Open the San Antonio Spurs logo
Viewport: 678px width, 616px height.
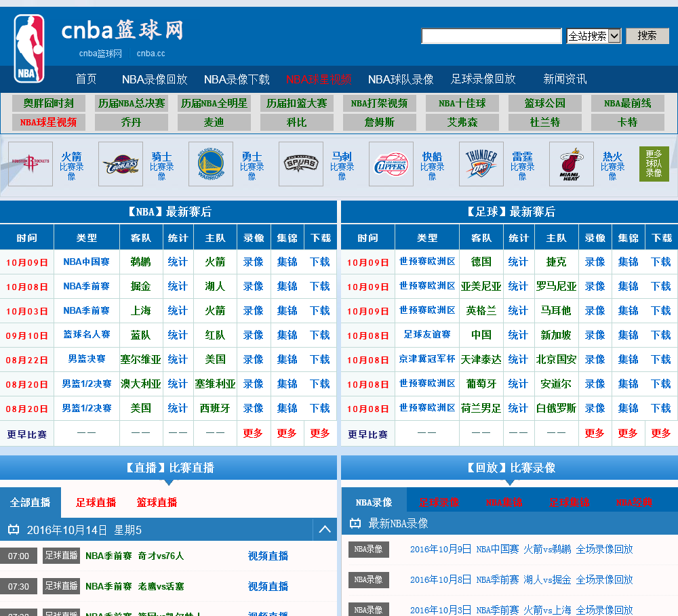301,164
